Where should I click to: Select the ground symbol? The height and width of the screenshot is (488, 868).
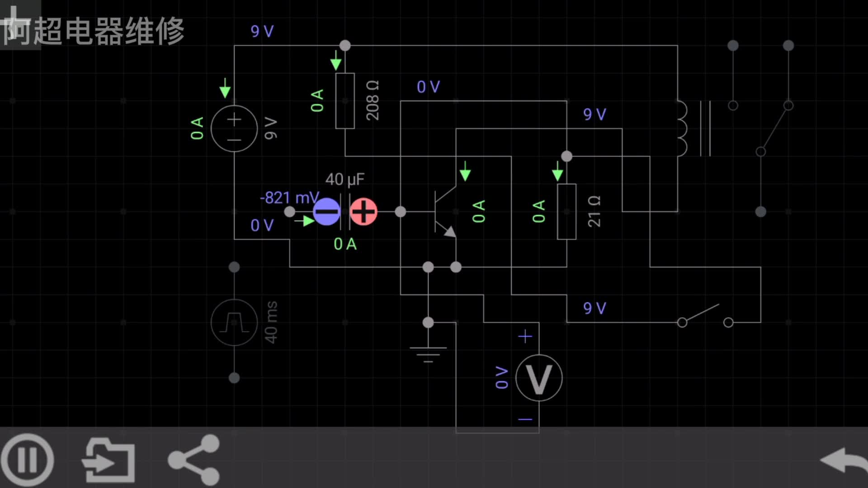point(428,355)
